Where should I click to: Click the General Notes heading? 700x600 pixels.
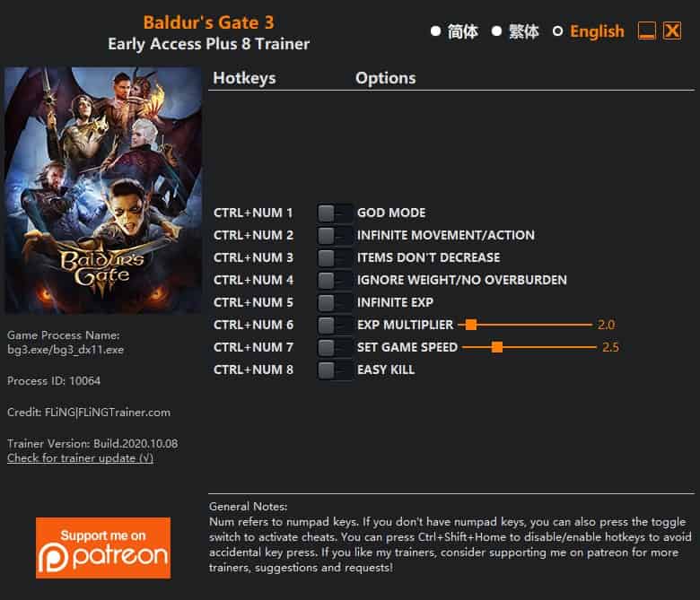click(x=249, y=507)
